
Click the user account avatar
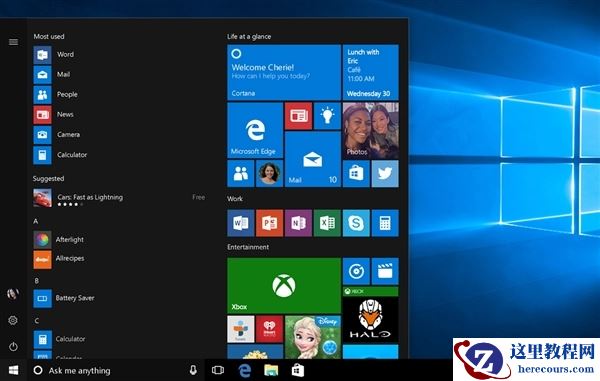tap(13, 294)
